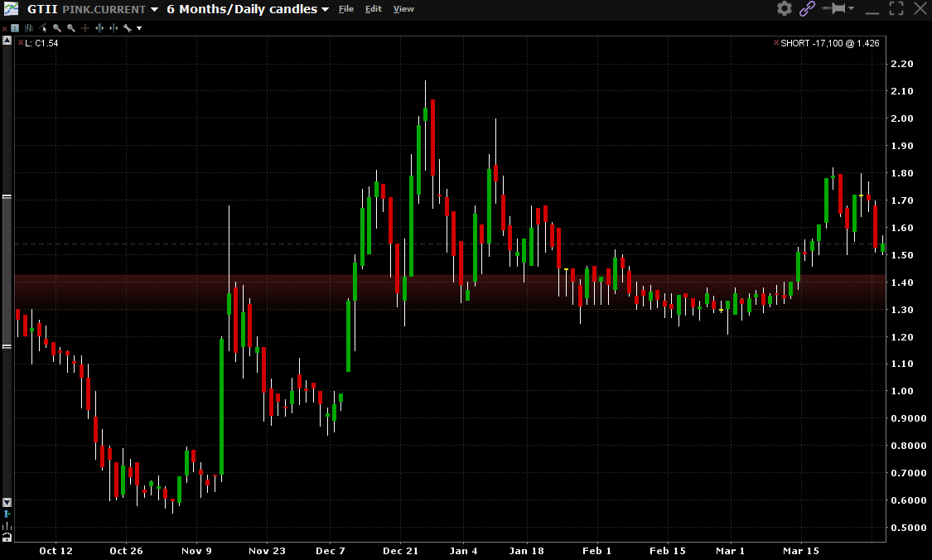Open the File menu
The height and width of the screenshot is (560, 932).
(x=346, y=9)
